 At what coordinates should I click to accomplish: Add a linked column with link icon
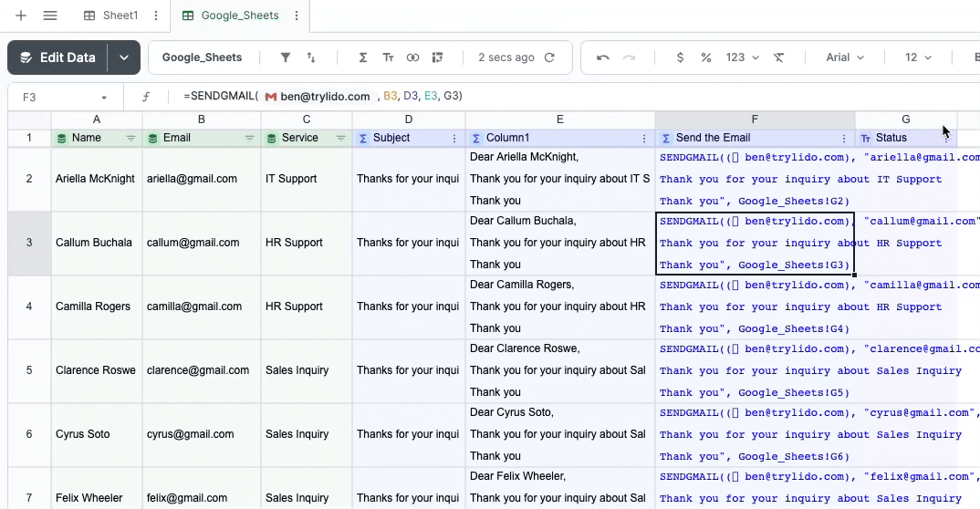[x=412, y=57]
